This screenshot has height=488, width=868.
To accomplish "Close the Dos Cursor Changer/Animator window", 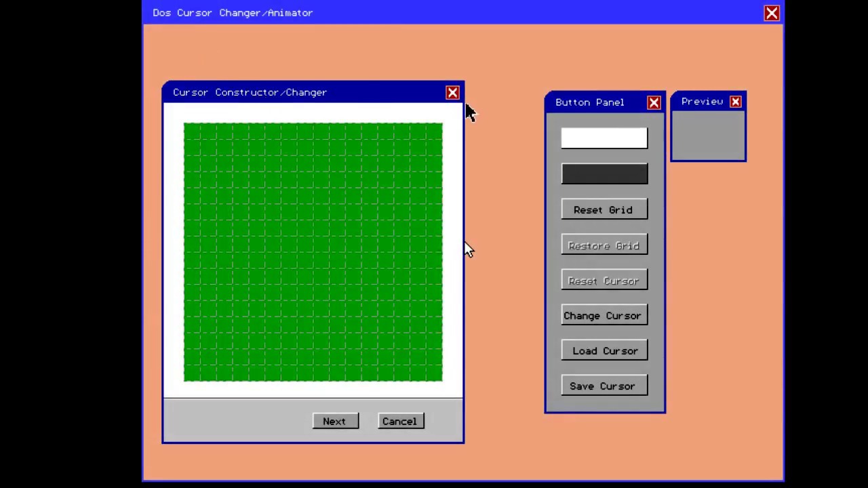I will click(772, 13).
